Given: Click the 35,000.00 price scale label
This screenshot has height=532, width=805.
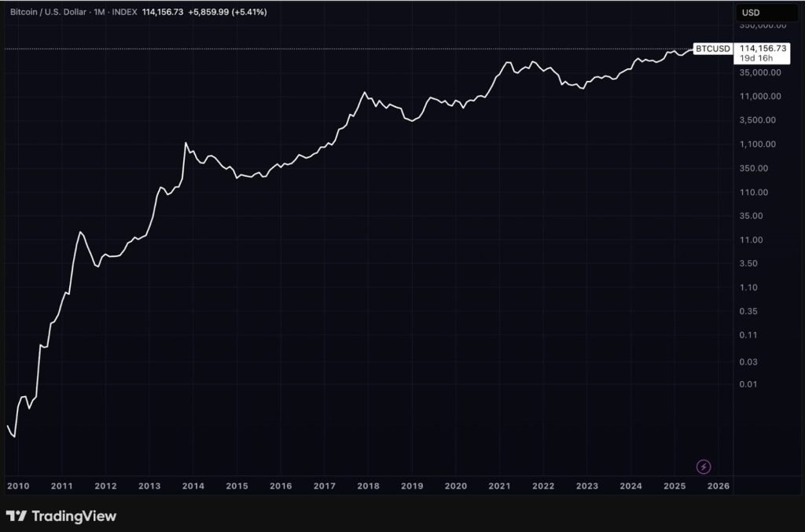Looking at the screenshot, I should coord(759,73).
